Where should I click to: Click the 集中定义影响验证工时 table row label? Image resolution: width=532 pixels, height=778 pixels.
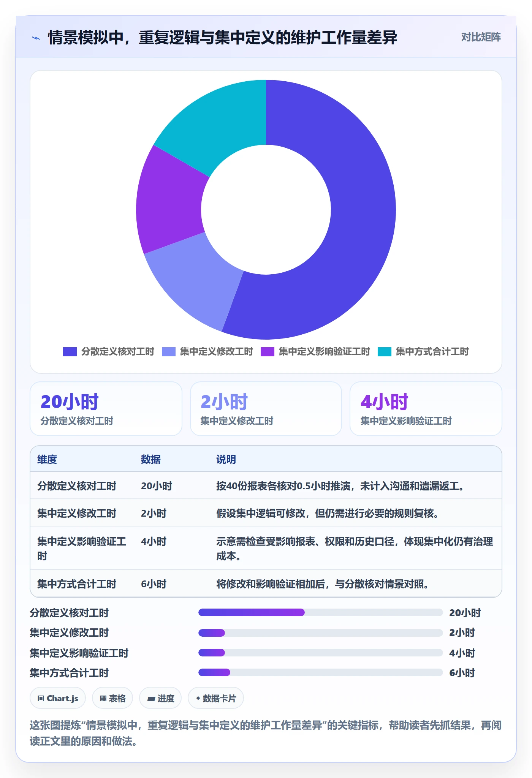pos(82,549)
